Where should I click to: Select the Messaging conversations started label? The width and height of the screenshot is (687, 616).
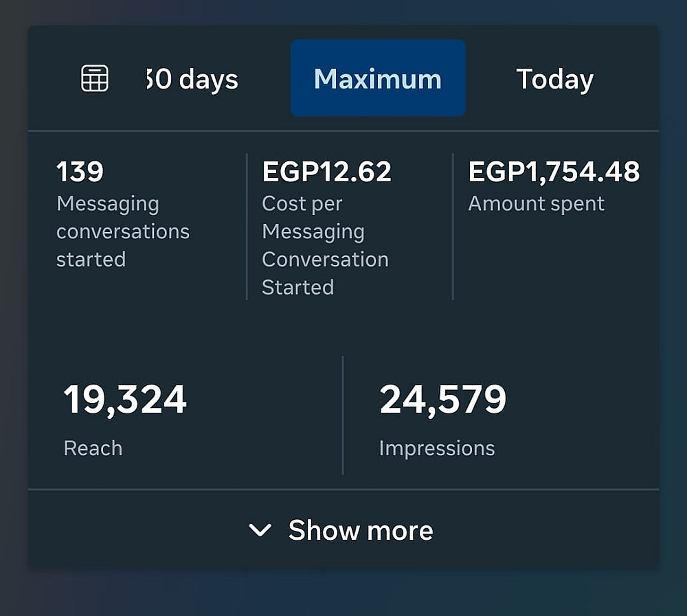pyautogui.click(x=122, y=231)
